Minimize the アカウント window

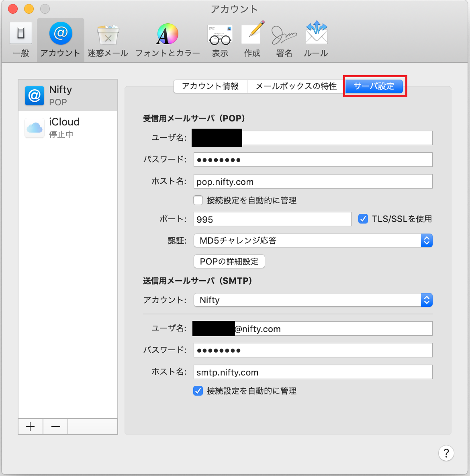pos(29,9)
